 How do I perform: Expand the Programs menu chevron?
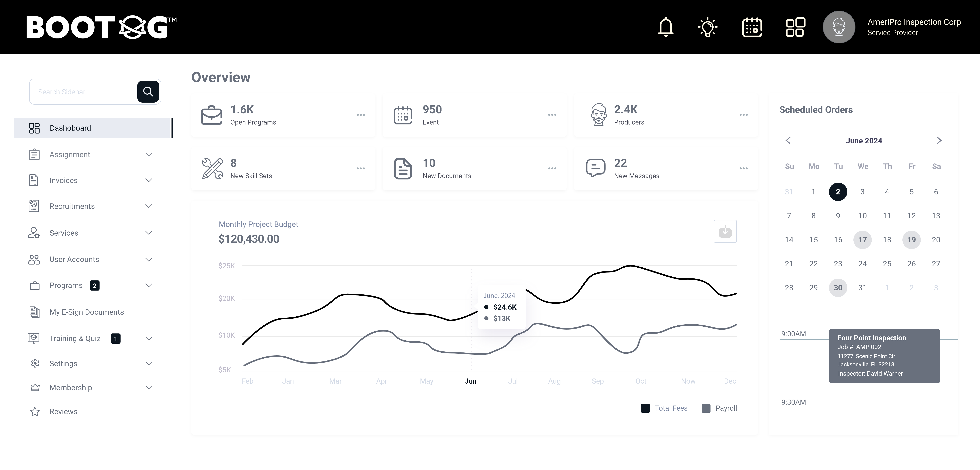pyautogui.click(x=149, y=285)
